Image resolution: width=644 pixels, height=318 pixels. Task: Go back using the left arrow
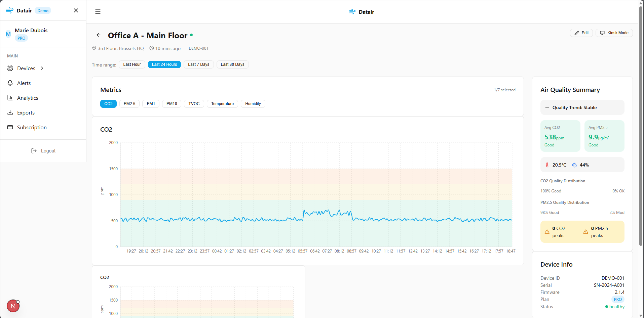99,35
